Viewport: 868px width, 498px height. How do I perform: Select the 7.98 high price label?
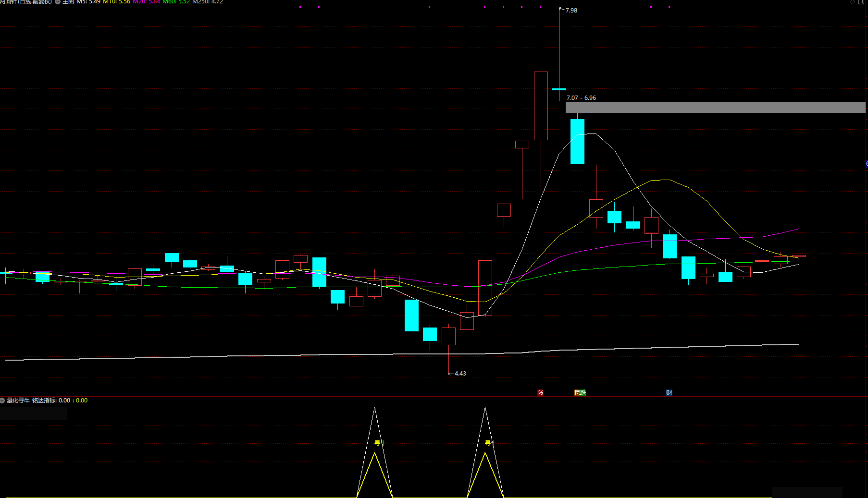(x=571, y=10)
